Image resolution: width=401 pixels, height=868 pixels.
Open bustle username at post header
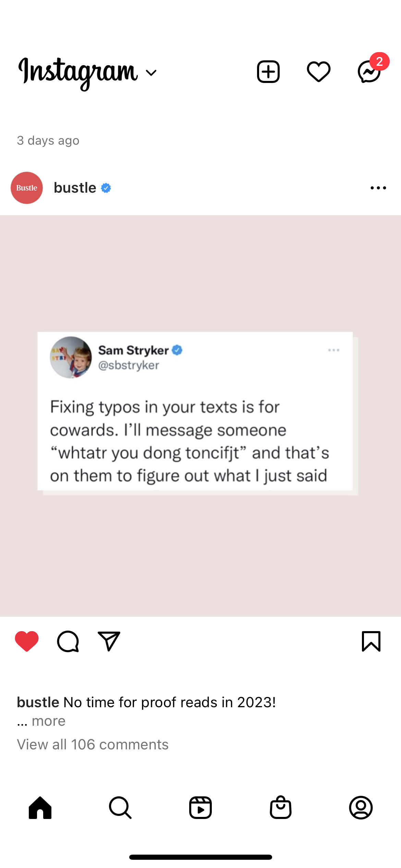point(75,188)
